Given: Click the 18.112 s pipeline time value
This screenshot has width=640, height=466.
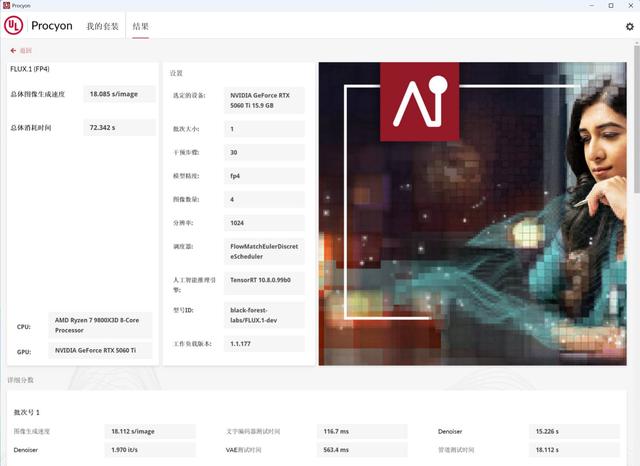Looking at the screenshot, I should pos(574,450).
